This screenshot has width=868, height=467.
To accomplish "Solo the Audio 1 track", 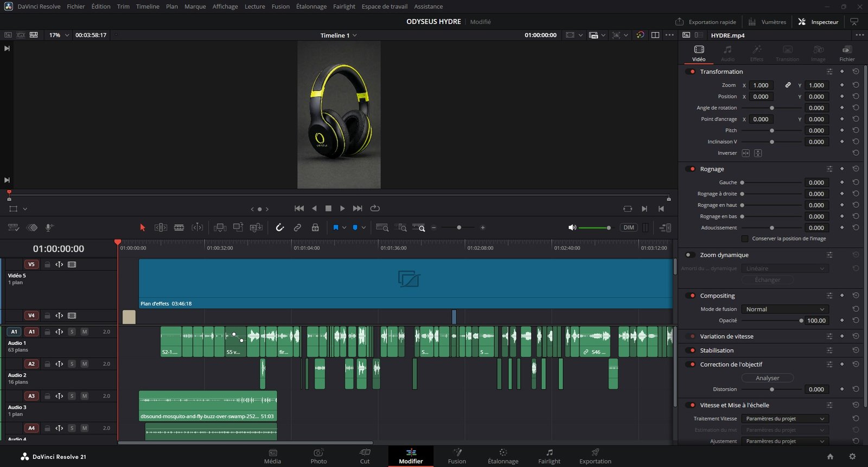I will point(72,332).
